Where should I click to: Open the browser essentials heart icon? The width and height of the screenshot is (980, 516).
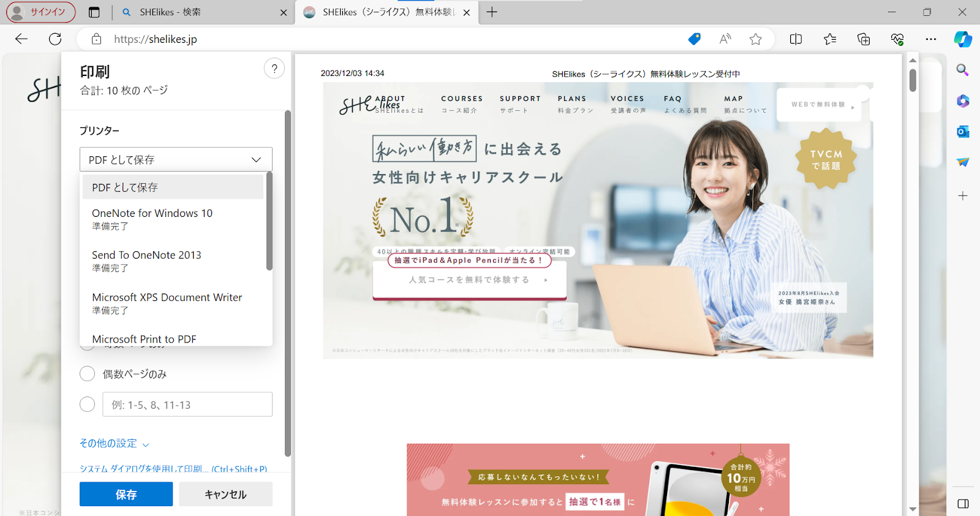(897, 39)
